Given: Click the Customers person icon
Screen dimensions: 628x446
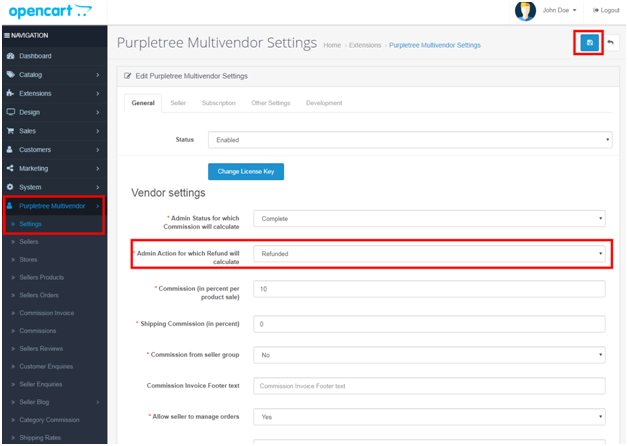Looking at the screenshot, I should click(x=10, y=149).
